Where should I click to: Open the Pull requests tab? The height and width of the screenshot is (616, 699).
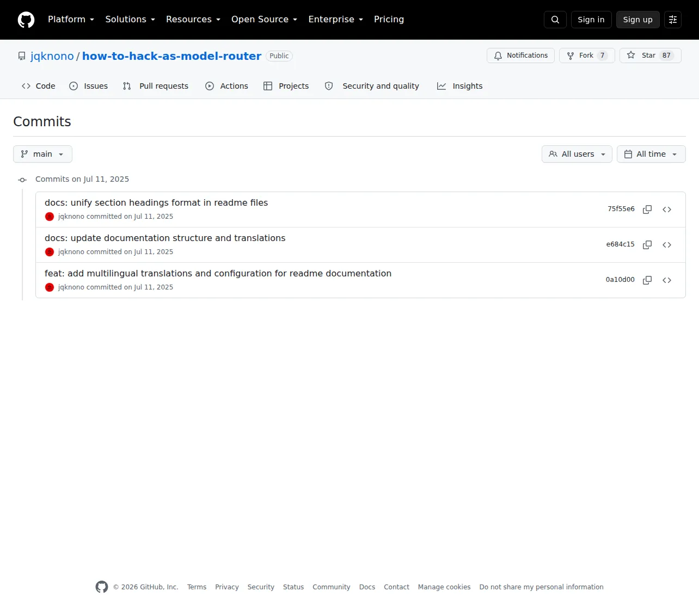click(156, 86)
